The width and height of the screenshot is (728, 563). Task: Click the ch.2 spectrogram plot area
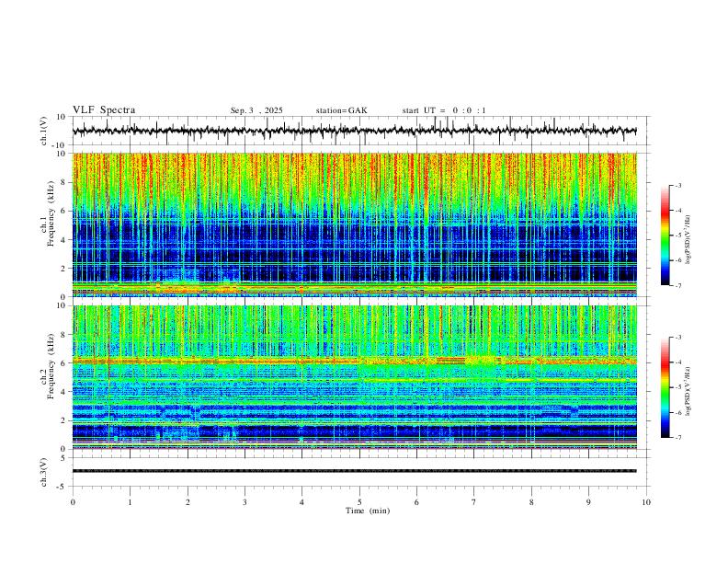point(354,377)
